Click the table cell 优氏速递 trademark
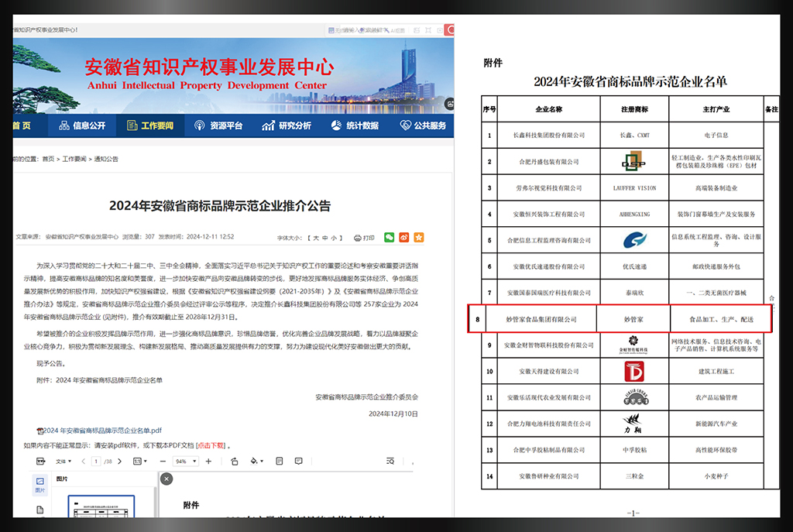793x532 pixels. pos(635,266)
